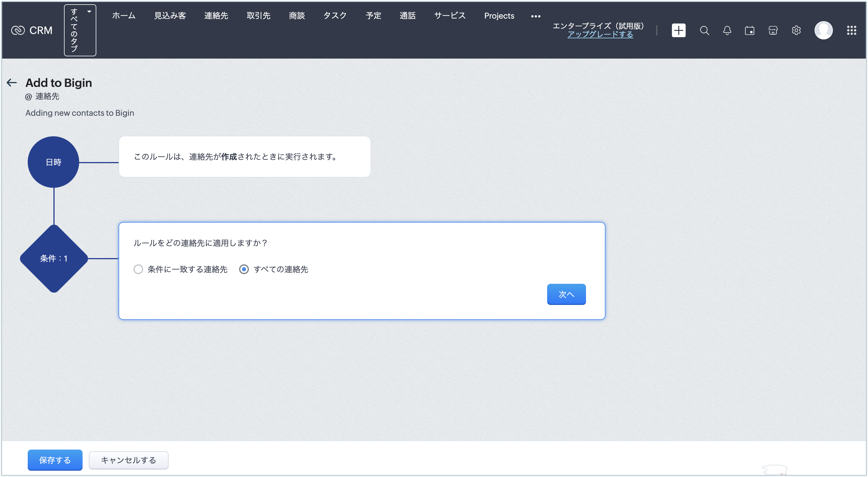This screenshot has height=477, width=868.
Task: Open the search magnifier icon
Action: [704, 30]
